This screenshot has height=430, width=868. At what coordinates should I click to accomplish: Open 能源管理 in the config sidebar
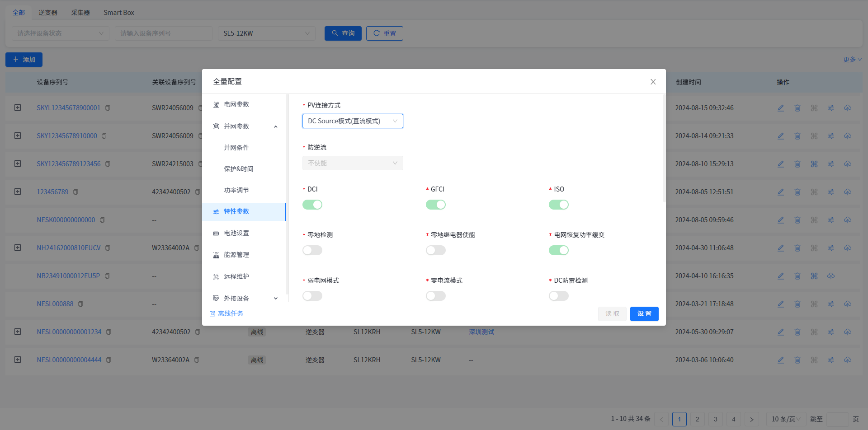[x=236, y=255]
